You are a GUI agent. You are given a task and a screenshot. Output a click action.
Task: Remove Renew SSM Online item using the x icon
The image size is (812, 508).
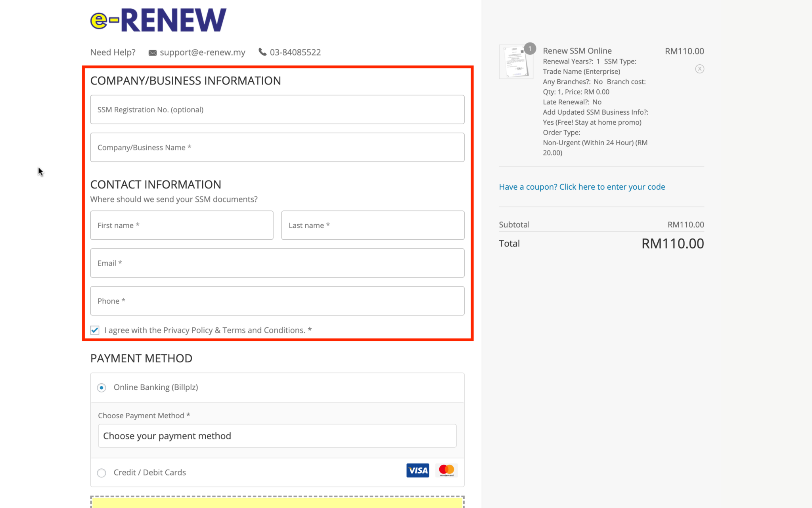(699, 69)
